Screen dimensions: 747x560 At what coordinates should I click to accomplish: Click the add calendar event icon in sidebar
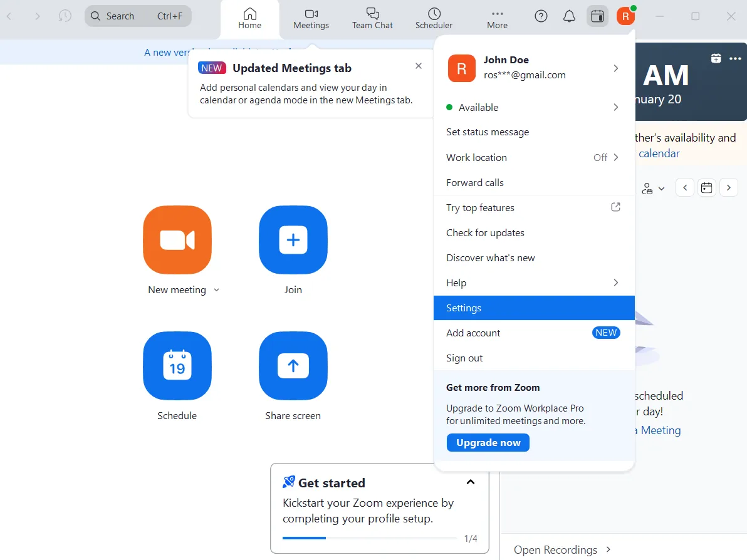(x=716, y=59)
